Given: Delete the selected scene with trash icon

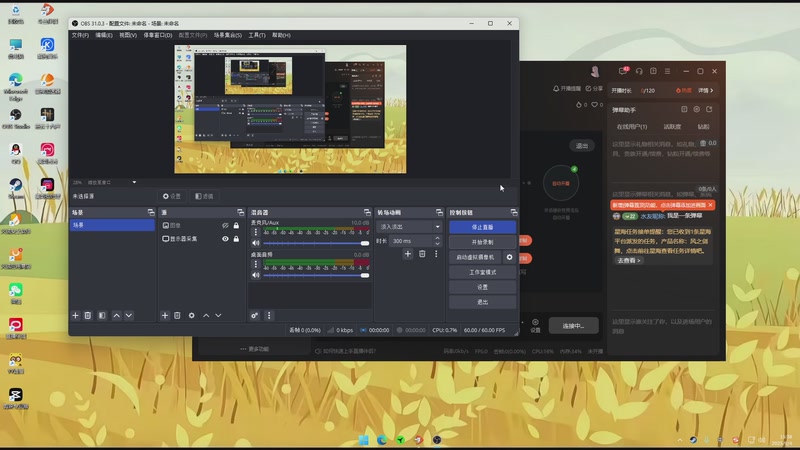Looking at the screenshot, I should [88, 316].
